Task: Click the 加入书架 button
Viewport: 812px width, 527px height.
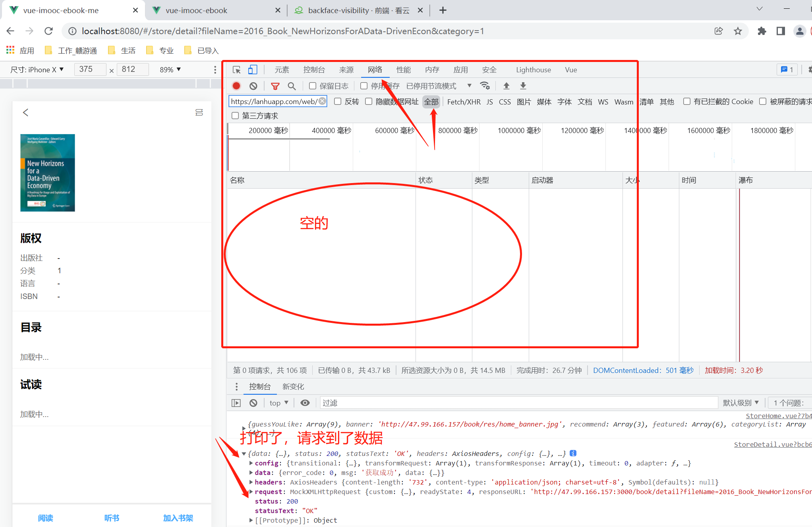Action: [178, 518]
